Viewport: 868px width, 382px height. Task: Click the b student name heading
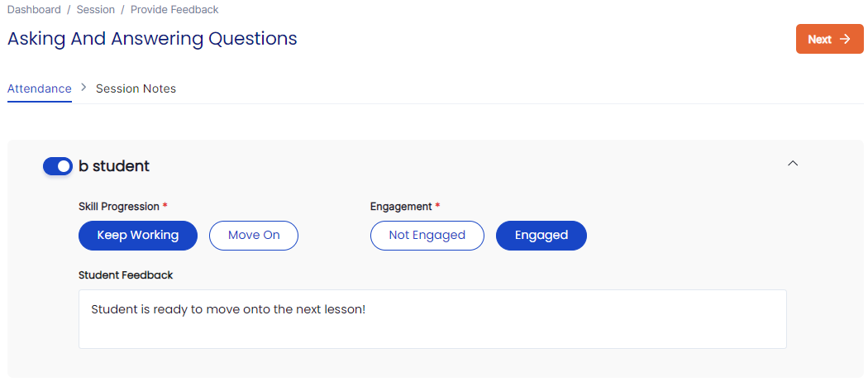[x=114, y=166]
